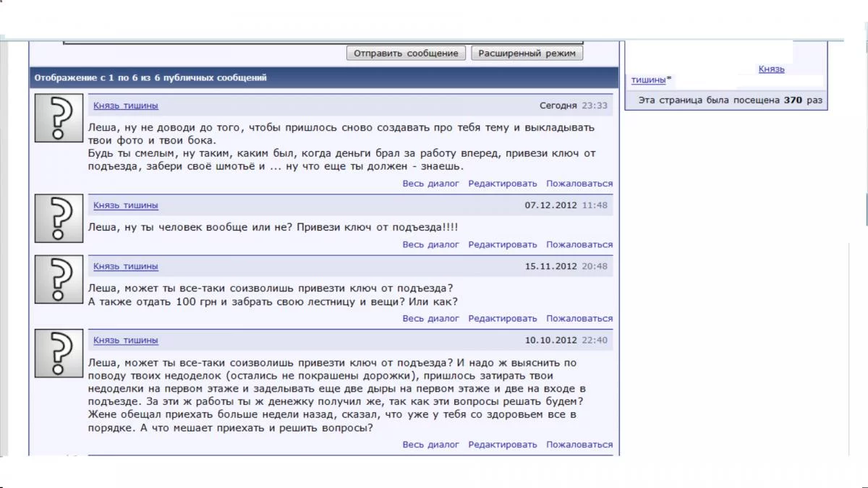The width and height of the screenshot is (868, 488).
Task: Open Князь тишины profile in Сегодня message
Action: coord(126,106)
